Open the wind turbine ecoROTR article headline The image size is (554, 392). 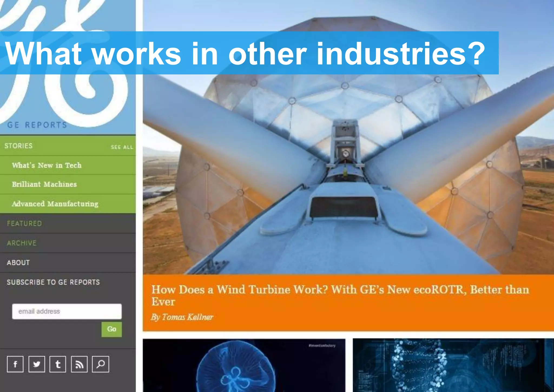coord(340,295)
